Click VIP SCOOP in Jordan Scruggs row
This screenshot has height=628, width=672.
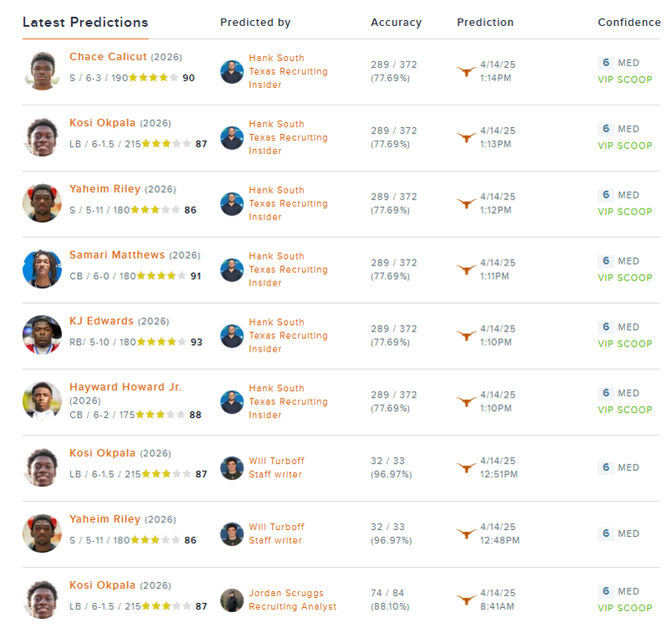(624, 609)
